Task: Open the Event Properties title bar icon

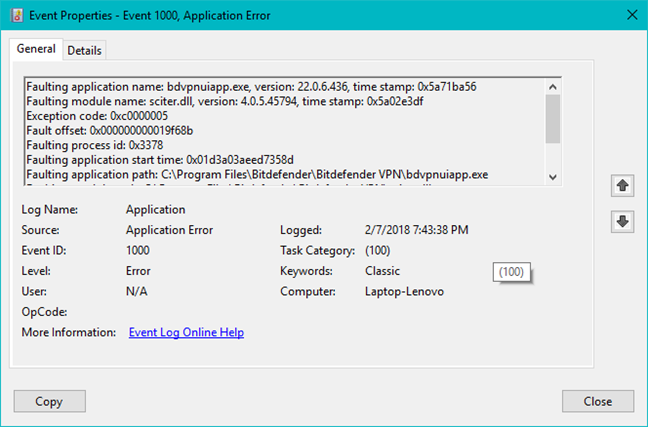Action: 17,16
